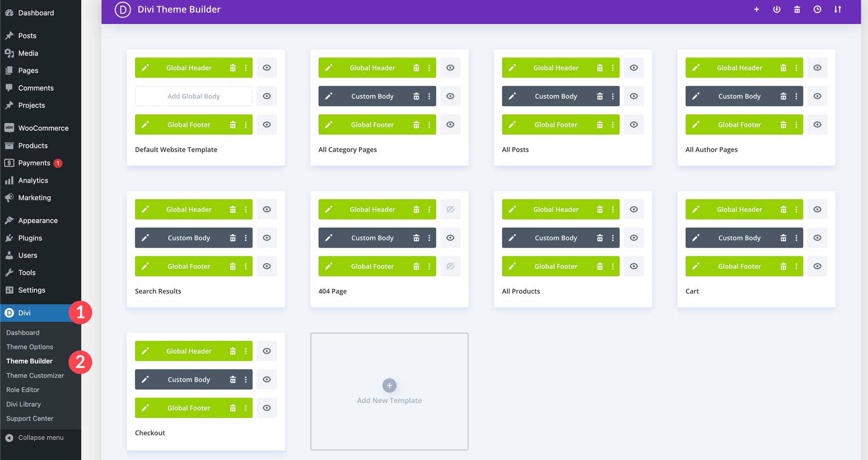Show the hidden Global Header of 404 Page

(450, 209)
